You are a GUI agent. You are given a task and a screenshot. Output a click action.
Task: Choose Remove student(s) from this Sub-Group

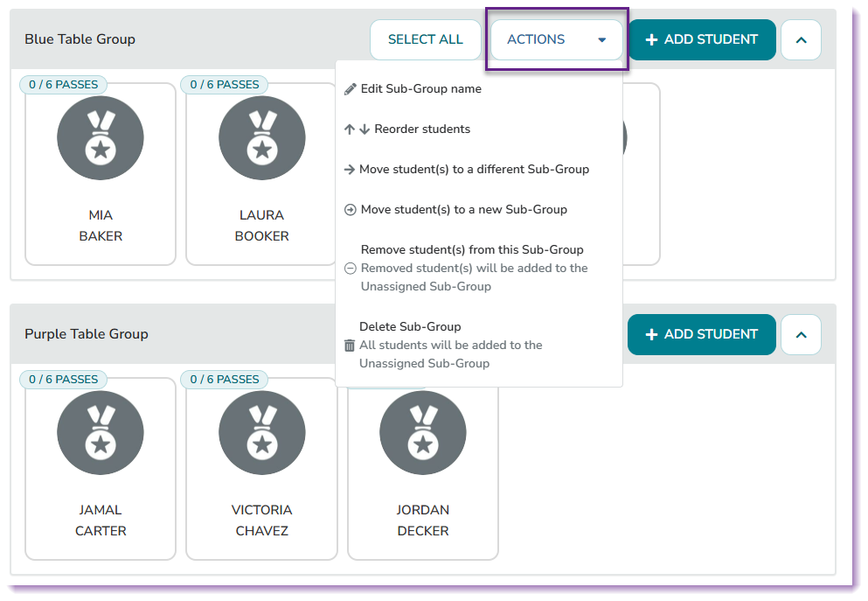(x=472, y=250)
